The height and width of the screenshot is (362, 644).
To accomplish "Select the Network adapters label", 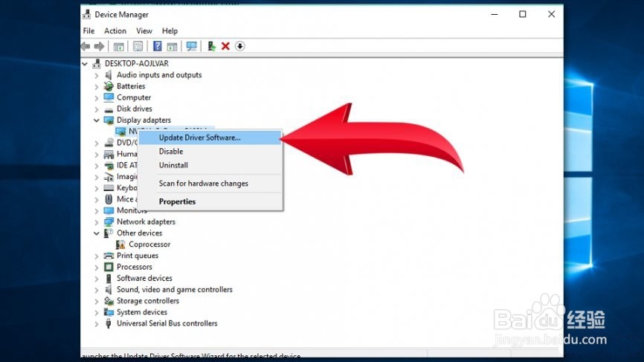I will [x=146, y=222].
